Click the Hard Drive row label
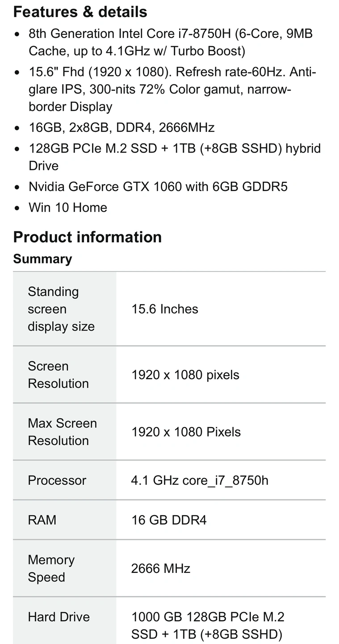The height and width of the screenshot is (644, 339). 59,617
